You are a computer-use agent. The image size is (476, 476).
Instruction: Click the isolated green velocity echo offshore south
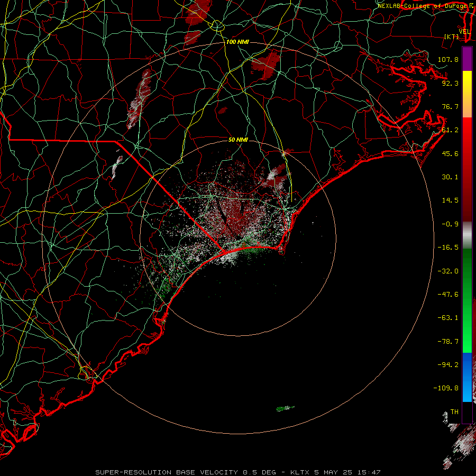pos(285,408)
